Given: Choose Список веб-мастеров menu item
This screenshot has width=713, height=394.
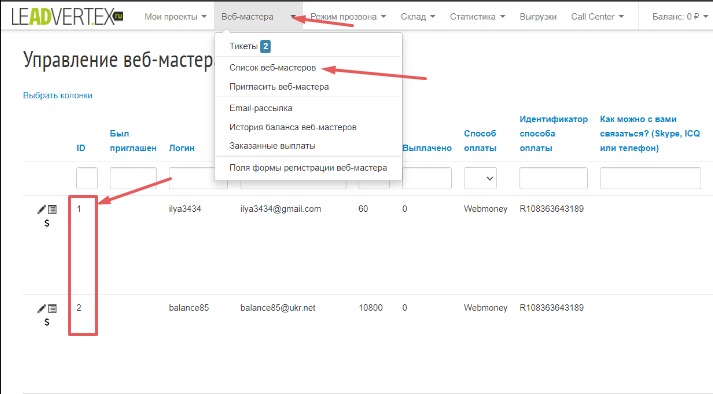Looking at the screenshot, I should click(x=272, y=68).
